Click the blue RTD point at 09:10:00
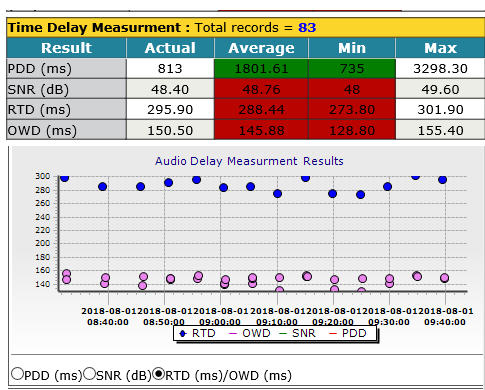This screenshot has width=485, height=390. click(277, 194)
